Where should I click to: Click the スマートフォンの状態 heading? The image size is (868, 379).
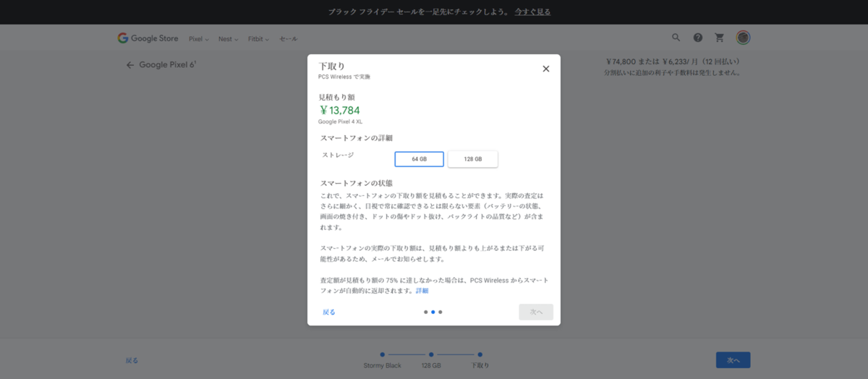[x=357, y=184]
